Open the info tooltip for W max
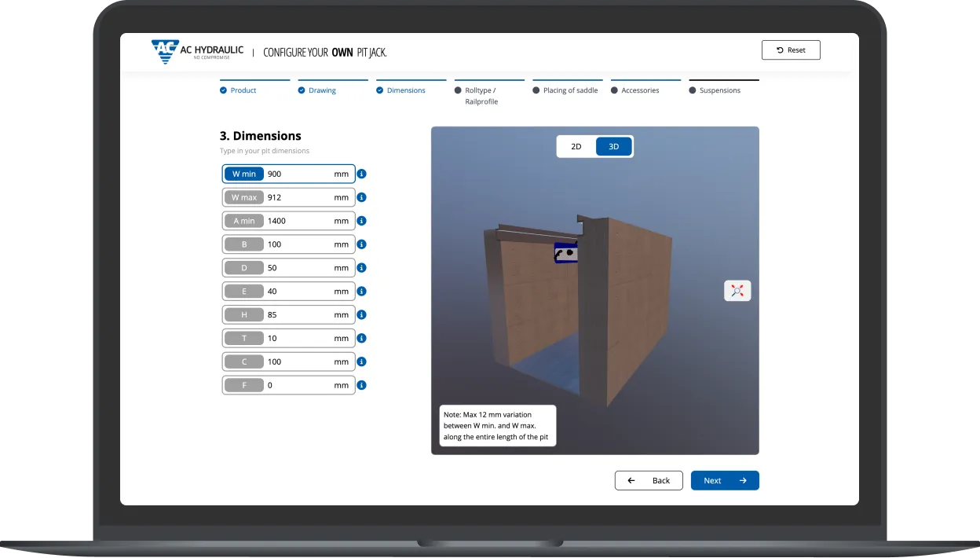The width and height of the screenshot is (980, 558). [361, 197]
